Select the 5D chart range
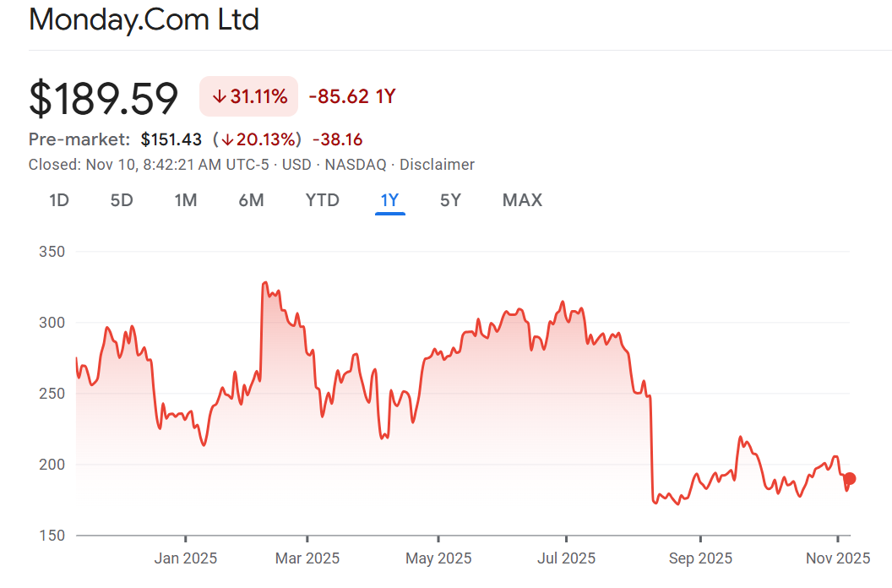 (122, 200)
